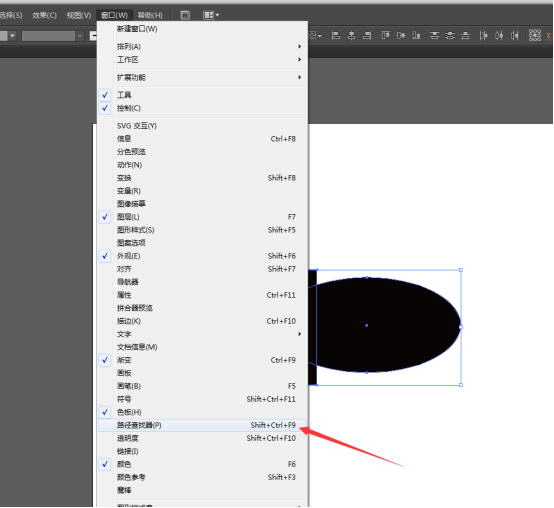Open the SVG 交互(Y) panel

[x=203, y=126]
